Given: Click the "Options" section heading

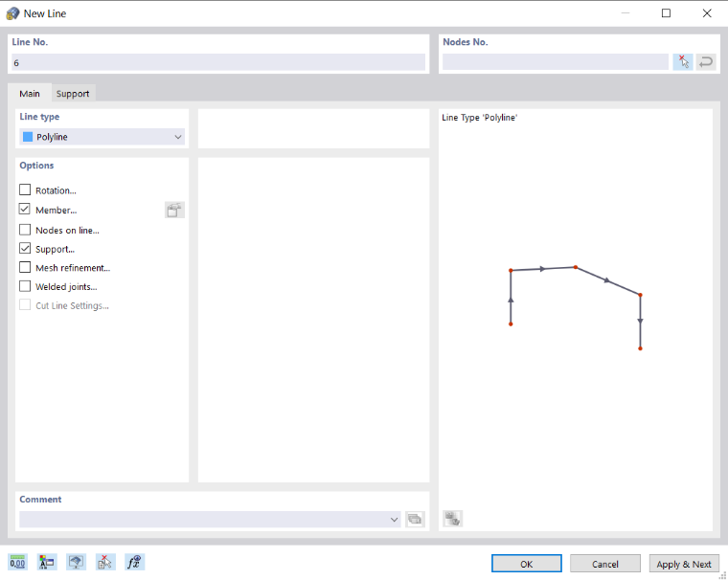Looking at the screenshot, I should (x=36, y=166).
